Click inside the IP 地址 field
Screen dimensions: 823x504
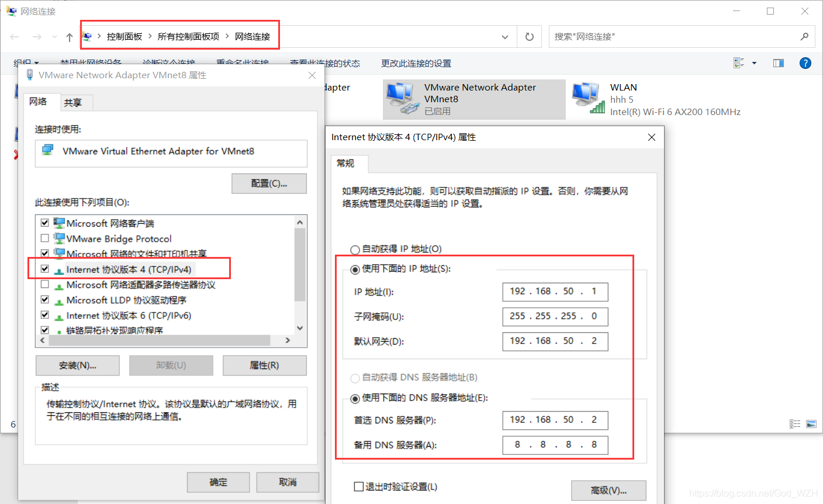pos(555,292)
